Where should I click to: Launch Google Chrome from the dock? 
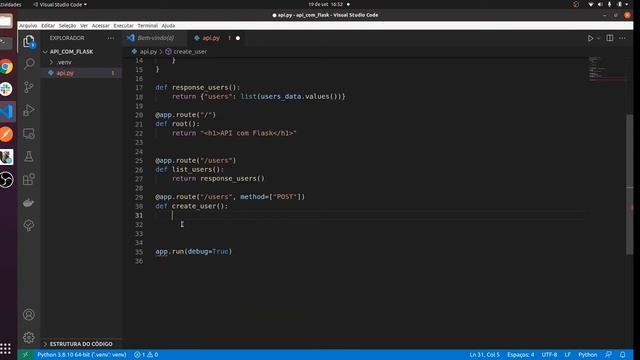7,67
